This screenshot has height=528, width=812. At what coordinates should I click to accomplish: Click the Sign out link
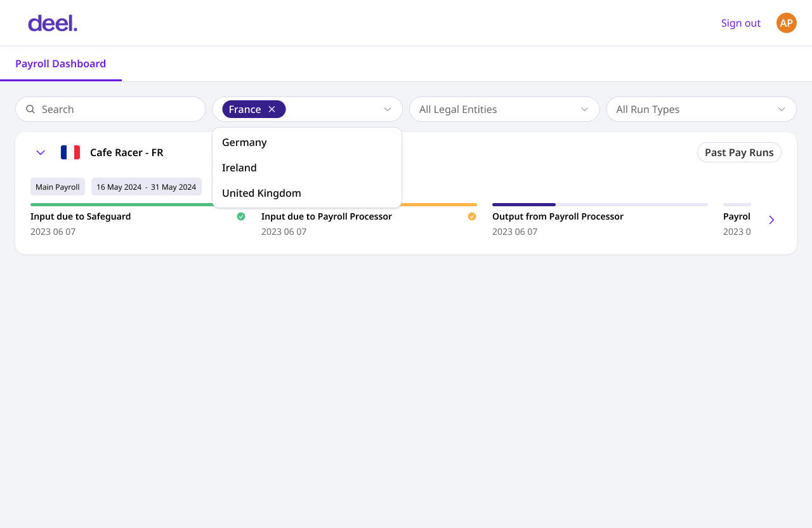tap(741, 23)
